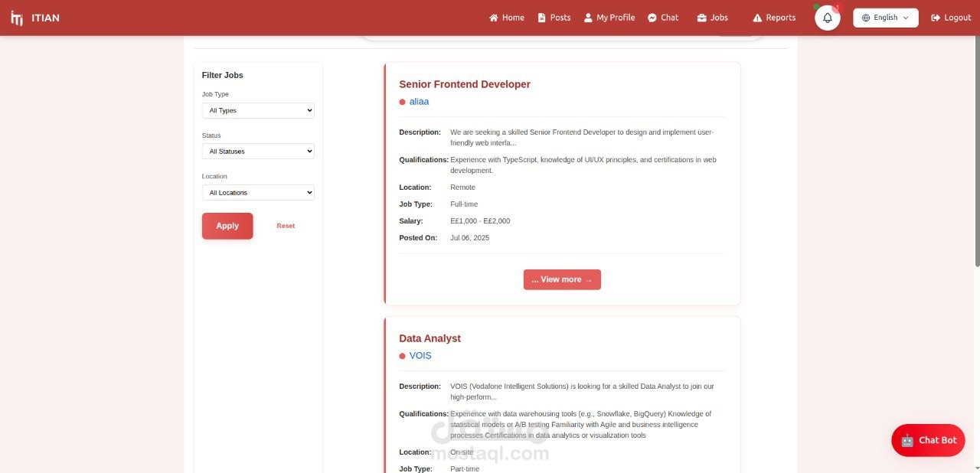Click the ITIAN logo icon
The image size is (980, 473).
[17, 18]
